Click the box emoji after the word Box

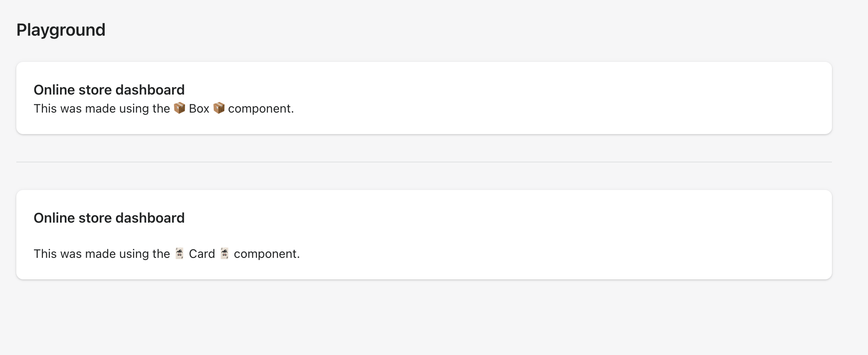[219, 108]
